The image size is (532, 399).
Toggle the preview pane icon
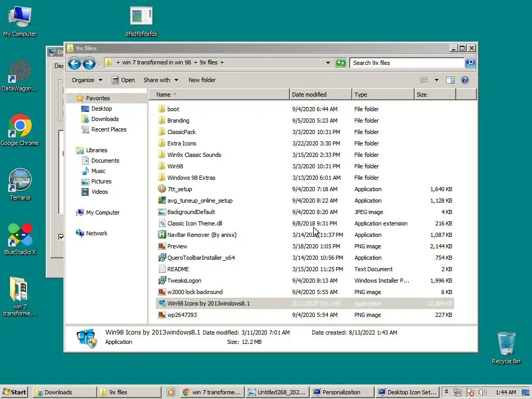coord(450,80)
